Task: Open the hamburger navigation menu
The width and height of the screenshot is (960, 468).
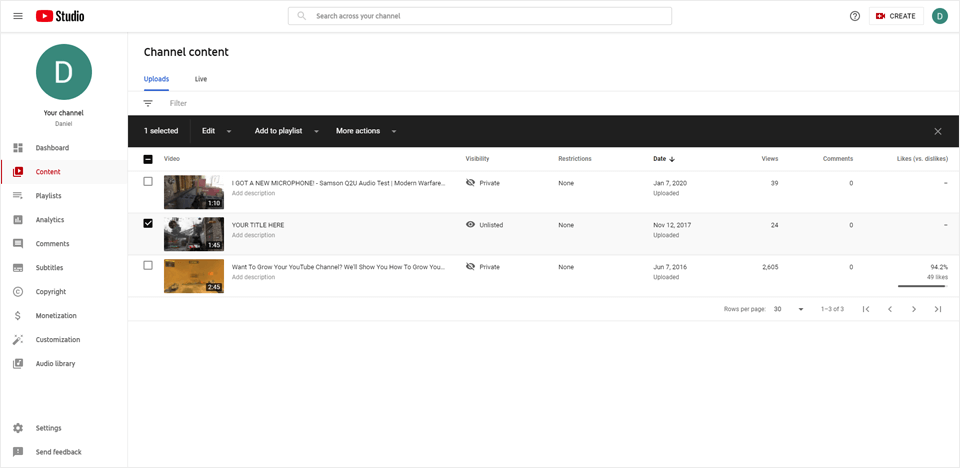Action: (18, 16)
